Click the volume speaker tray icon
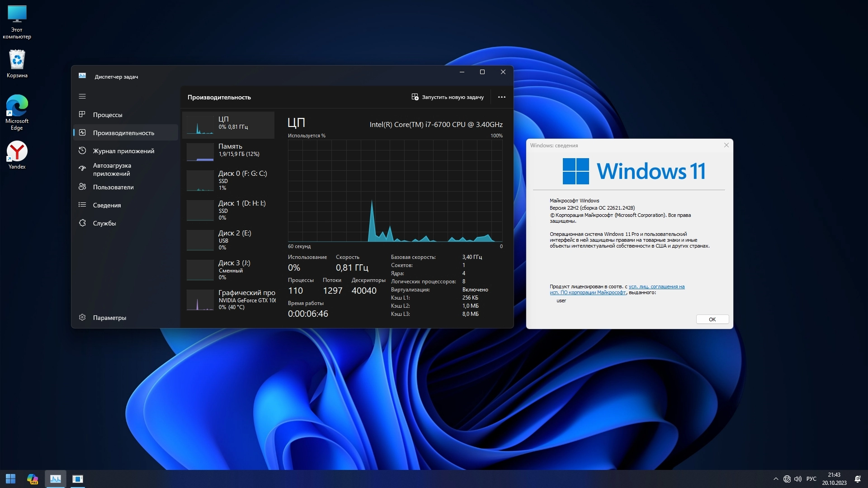 [798, 479]
